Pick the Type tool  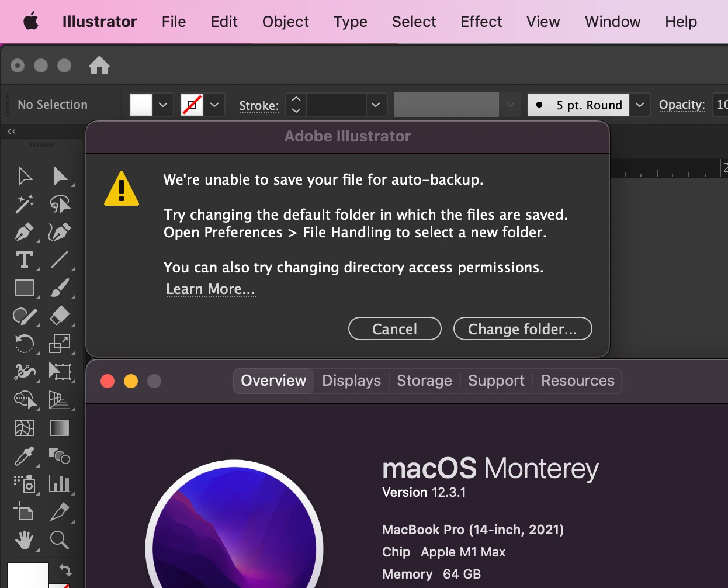click(25, 260)
